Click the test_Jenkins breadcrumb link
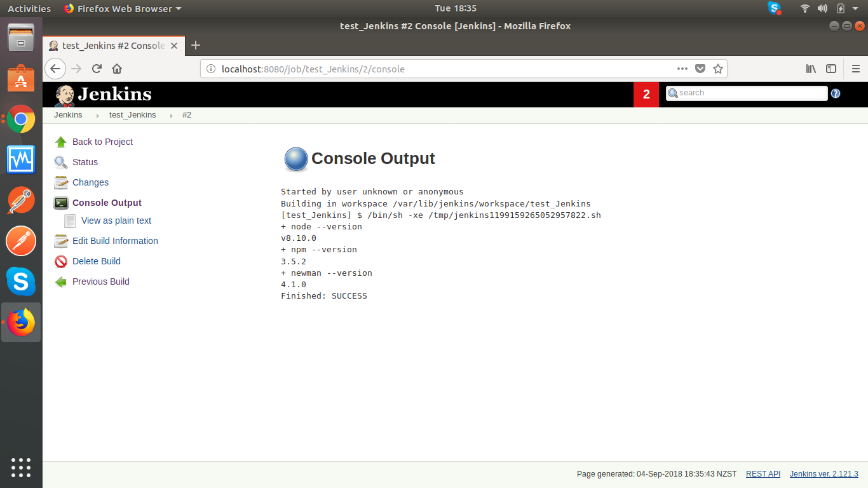 [x=133, y=115]
